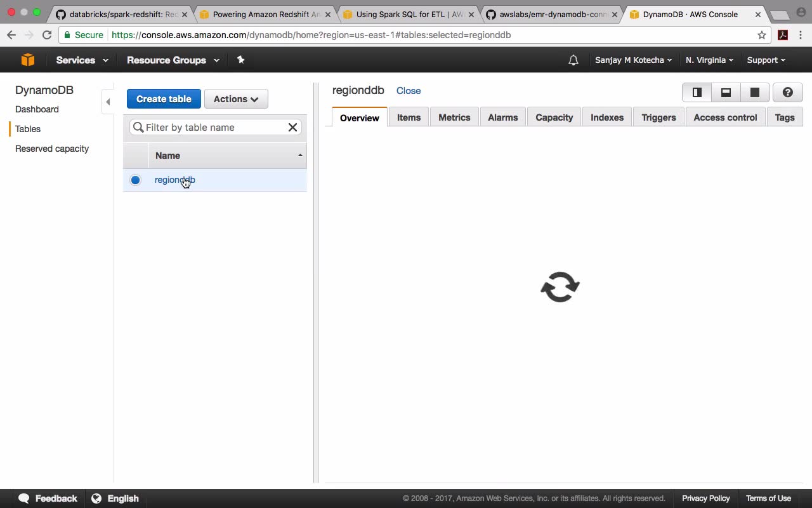The height and width of the screenshot is (508, 812).
Task: Click the Feedback button in footer
Action: point(48,498)
